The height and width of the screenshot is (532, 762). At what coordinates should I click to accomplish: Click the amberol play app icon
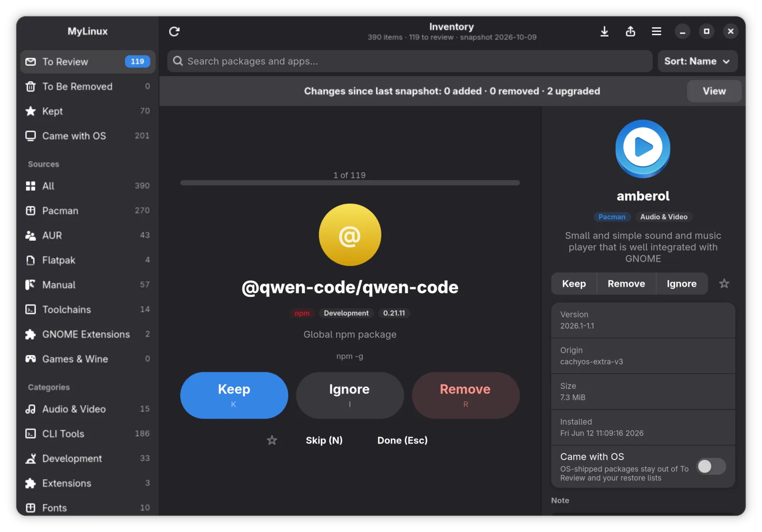pyautogui.click(x=642, y=148)
